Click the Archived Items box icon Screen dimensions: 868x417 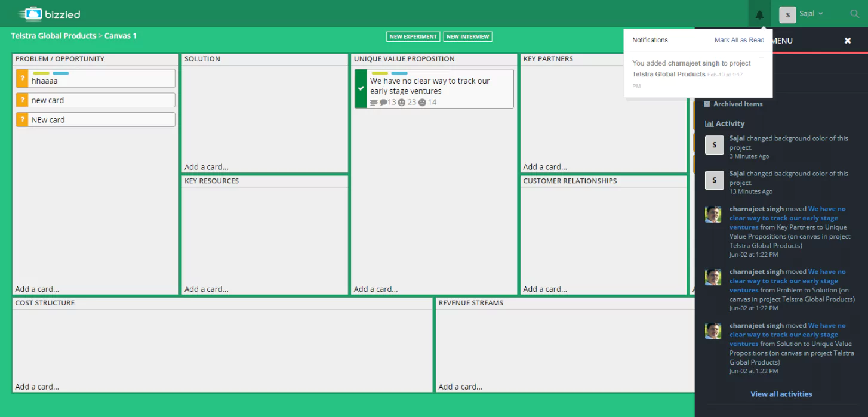coord(707,104)
